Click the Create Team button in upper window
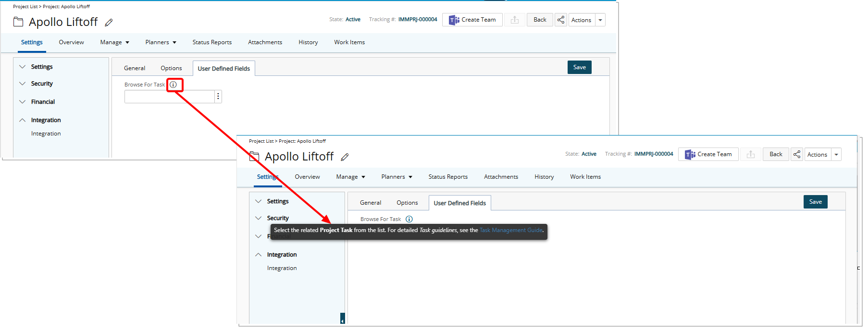 [472, 20]
